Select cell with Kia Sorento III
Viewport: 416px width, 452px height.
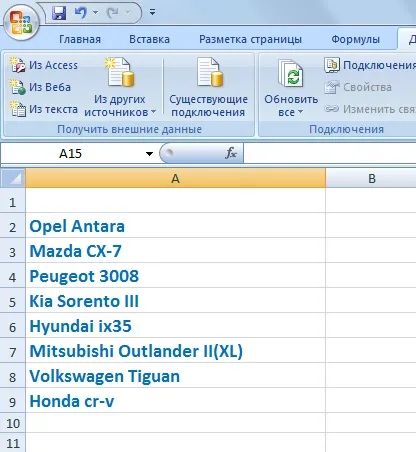(x=175, y=301)
